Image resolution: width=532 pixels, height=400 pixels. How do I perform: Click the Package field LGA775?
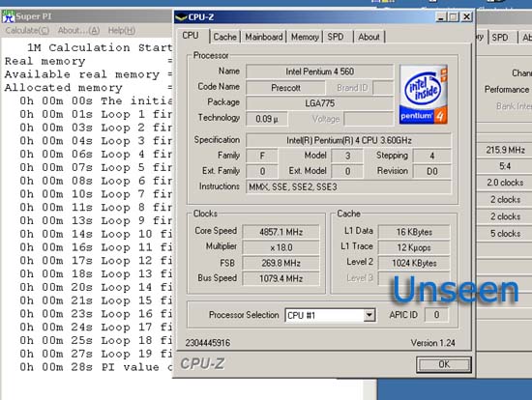tap(319, 103)
